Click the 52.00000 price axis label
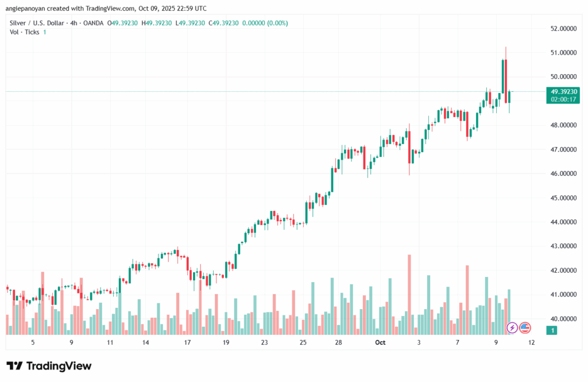Screen dimensions: 588x382 point(563,28)
